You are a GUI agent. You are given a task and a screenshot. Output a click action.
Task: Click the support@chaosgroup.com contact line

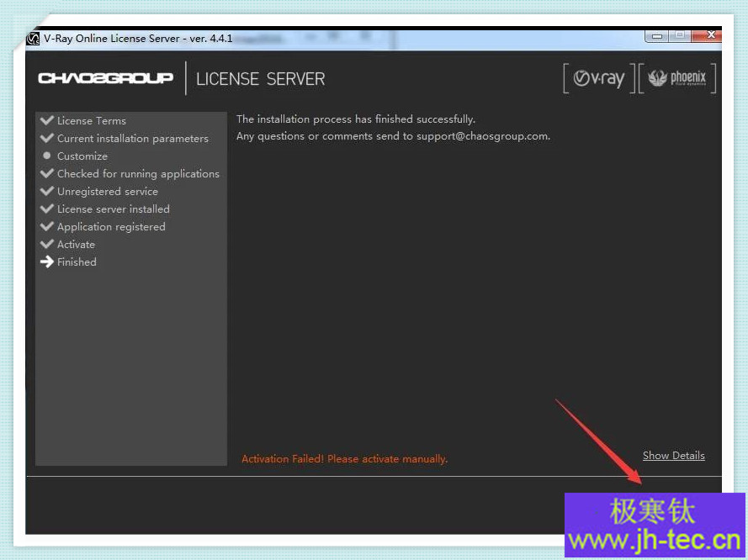pyautogui.click(x=393, y=136)
